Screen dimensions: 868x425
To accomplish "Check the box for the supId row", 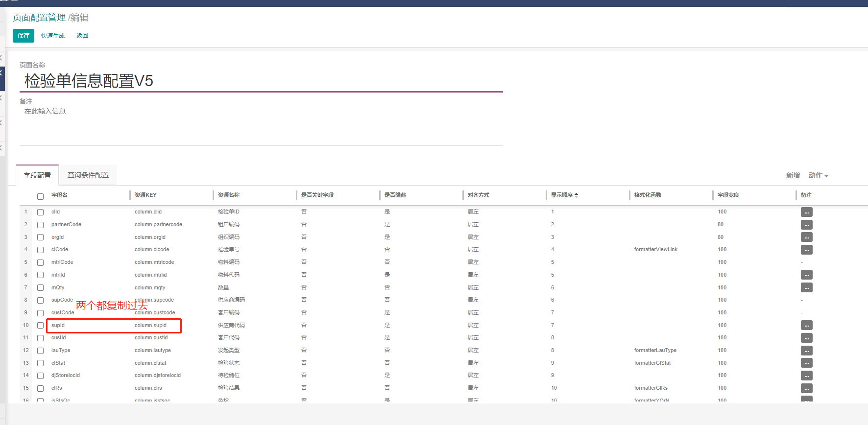I will pyautogui.click(x=41, y=326).
